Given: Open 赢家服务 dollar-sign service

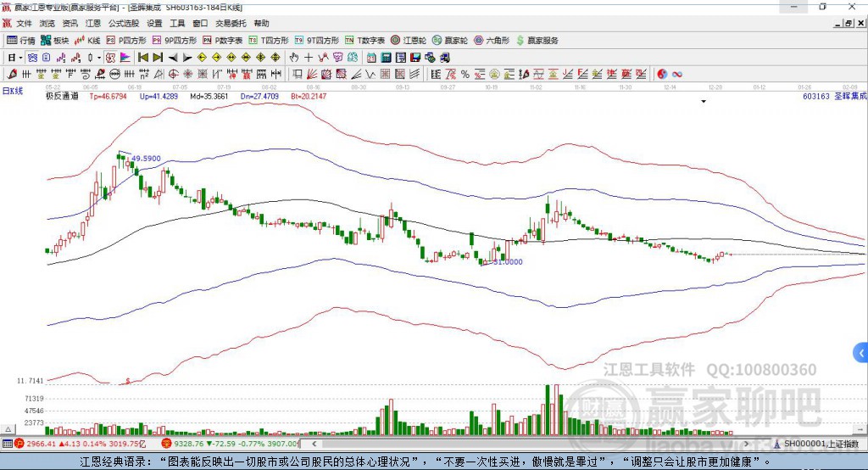Looking at the screenshot, I should 537,41.
